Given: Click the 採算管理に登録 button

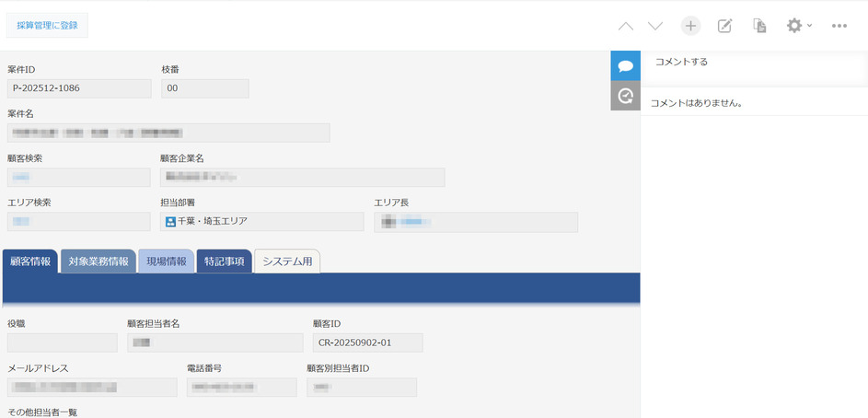Looking at the screenshot, I should click(x=47, y=25).
